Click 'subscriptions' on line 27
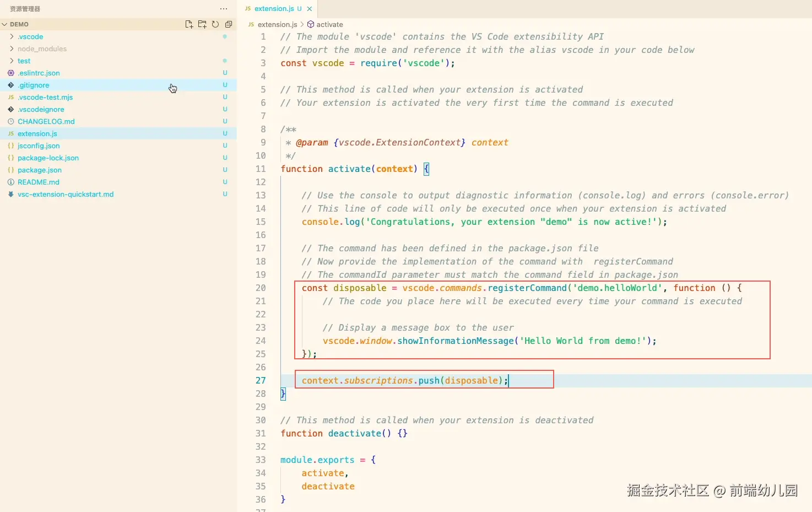 click(378, 380)
